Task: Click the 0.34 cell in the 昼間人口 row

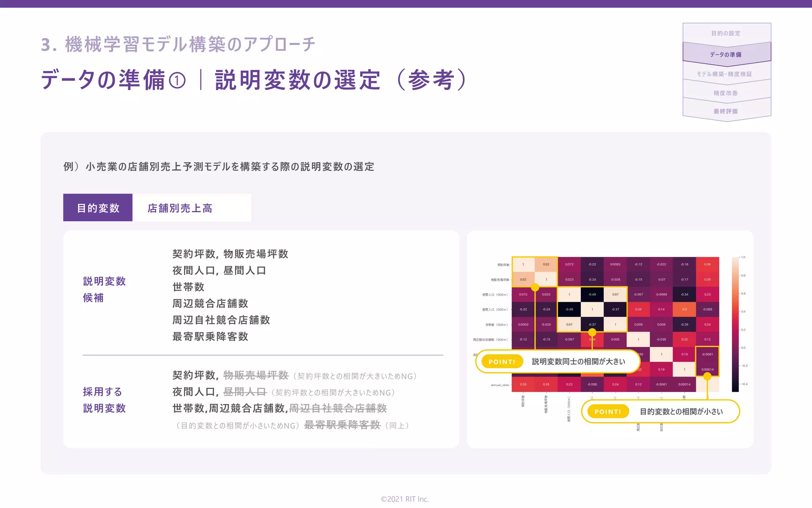Action: pyautogui.click(x=638, y=309)
